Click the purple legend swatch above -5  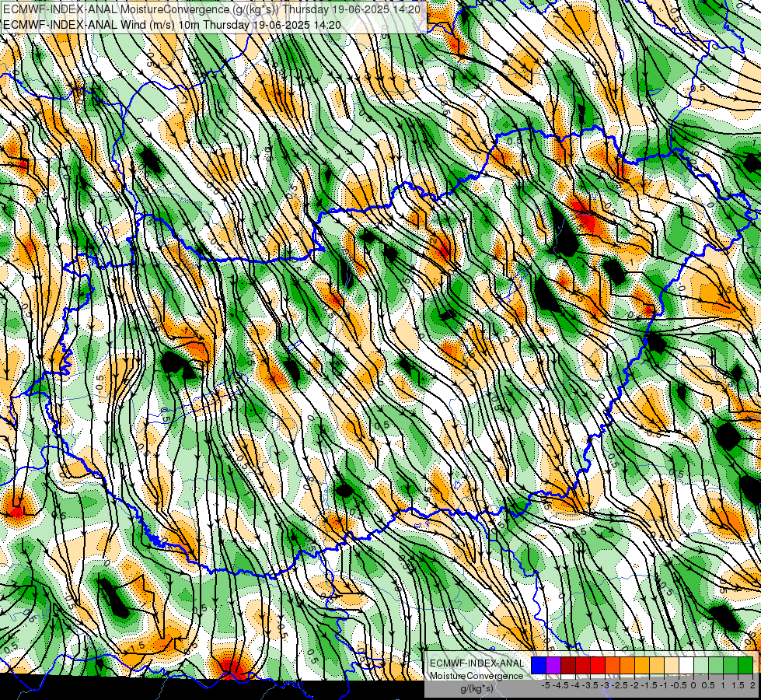coord(553,665)
